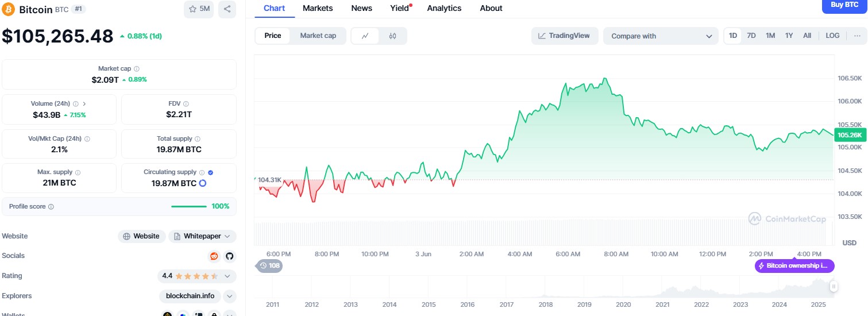
Task: Click the share icon next to the watchlist star
Action: pos(227,9)
